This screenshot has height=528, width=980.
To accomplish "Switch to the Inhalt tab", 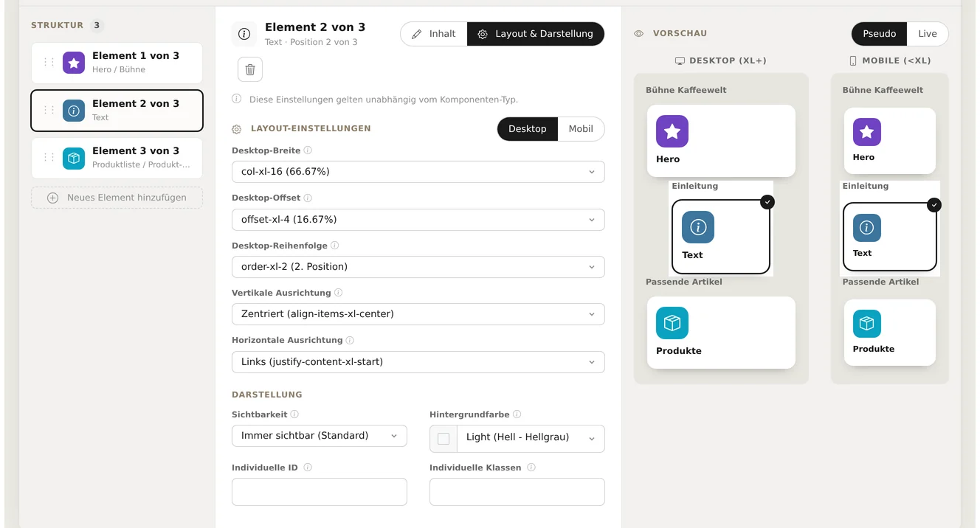I will (434, 34).
